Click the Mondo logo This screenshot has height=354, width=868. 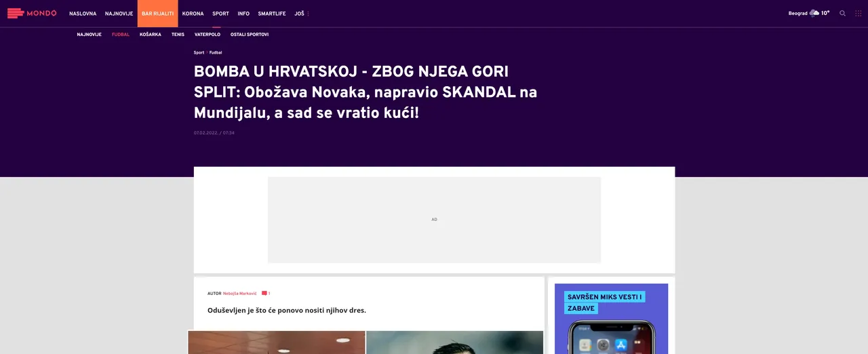[x=31, y=13]
